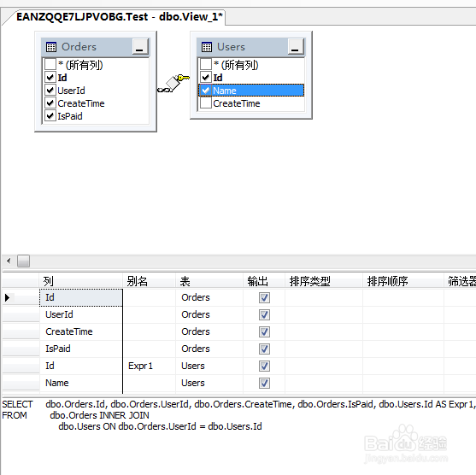Check all columns box in Orders table

click(50, 64)
